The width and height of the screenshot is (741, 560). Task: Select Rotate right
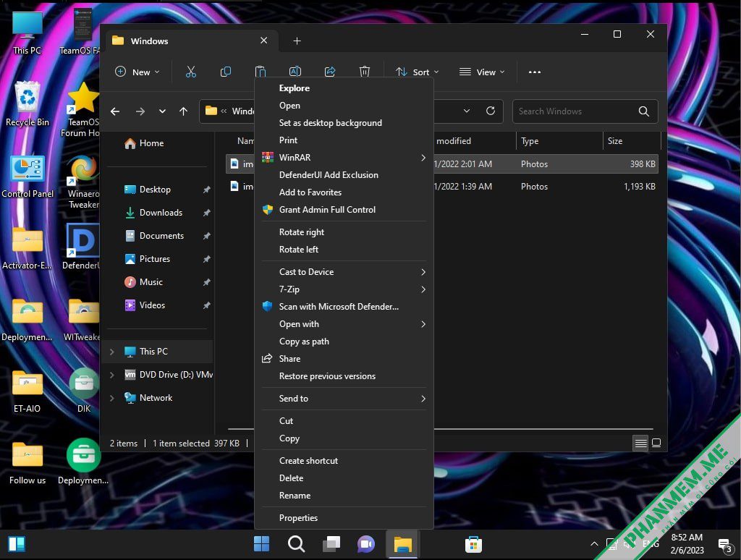click(344, 232)
